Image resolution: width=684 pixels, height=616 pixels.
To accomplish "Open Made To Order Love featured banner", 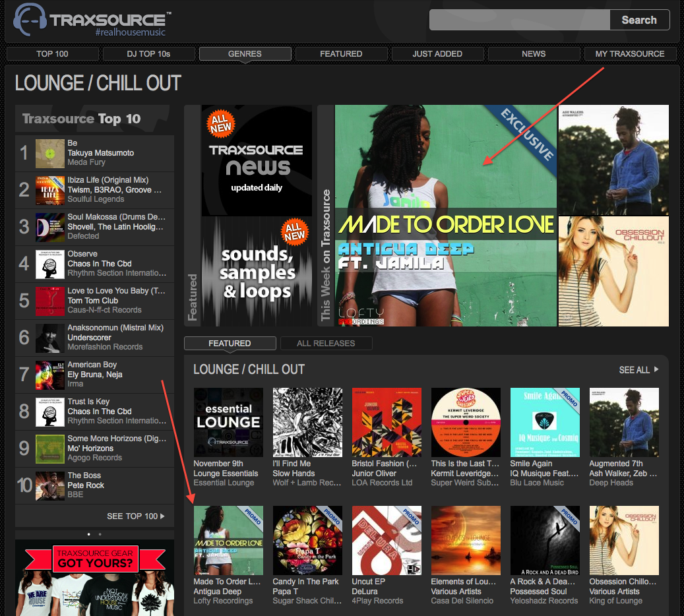I will pyautogui.click(x=445, y=216).
